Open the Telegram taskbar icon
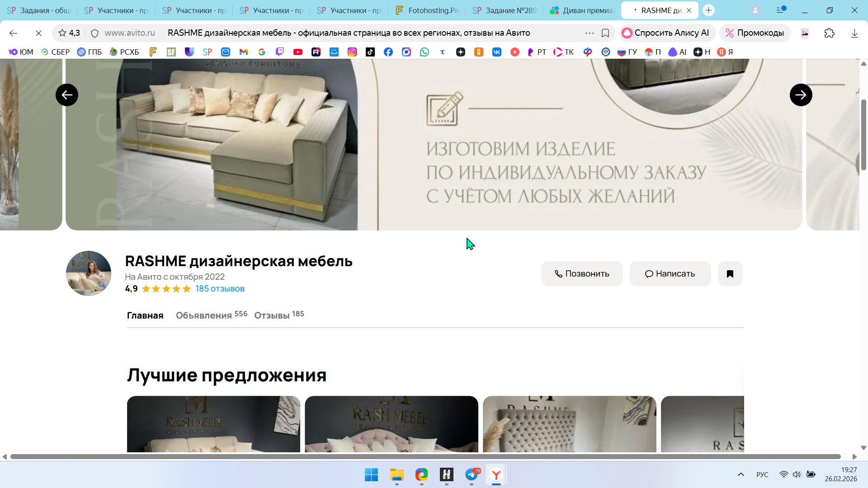 [472, 474]
